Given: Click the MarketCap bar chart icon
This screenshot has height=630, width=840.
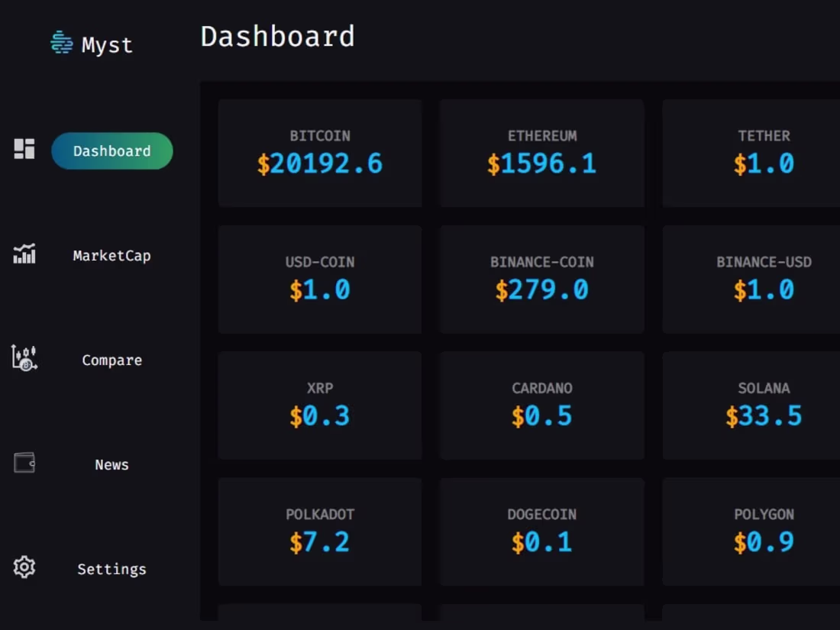Looking at the screenshot, I should [23, 255].
